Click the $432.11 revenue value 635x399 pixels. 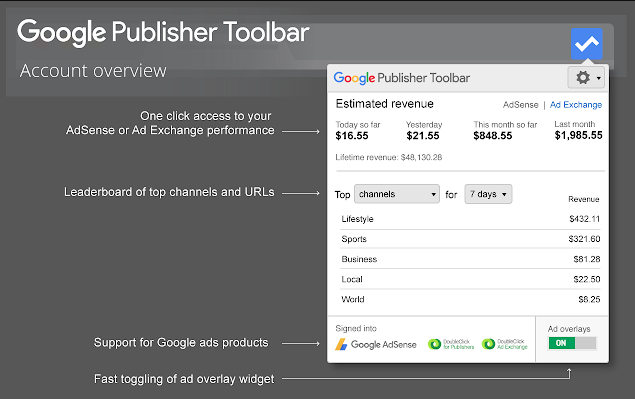(584, 219)
